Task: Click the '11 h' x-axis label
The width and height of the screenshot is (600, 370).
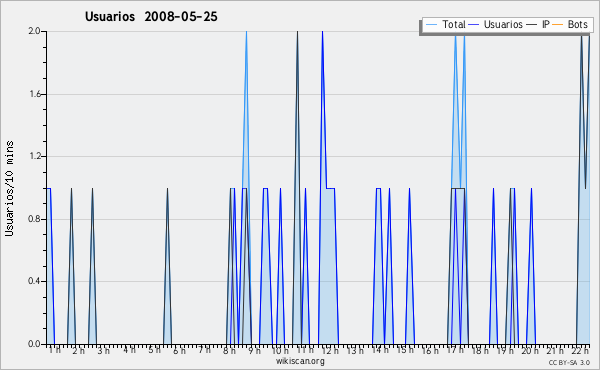Action: (x=305, y=350)
